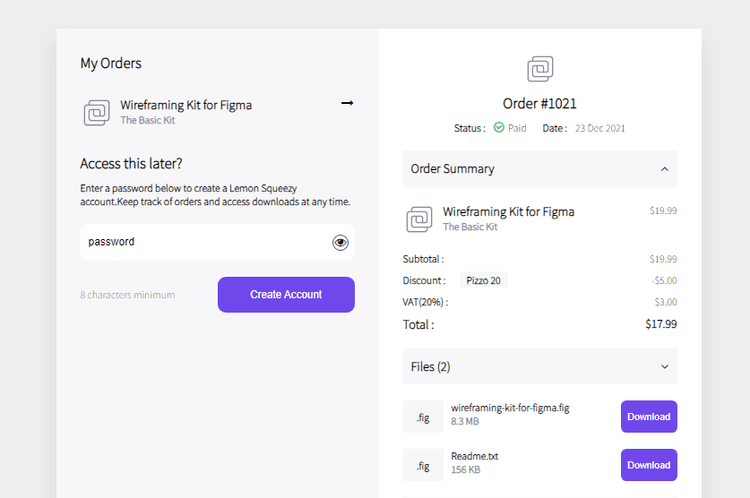Click the arrow next to Wireframing Kit order
The width and height of the screenshot is (750, 498).
pos(347,103)
